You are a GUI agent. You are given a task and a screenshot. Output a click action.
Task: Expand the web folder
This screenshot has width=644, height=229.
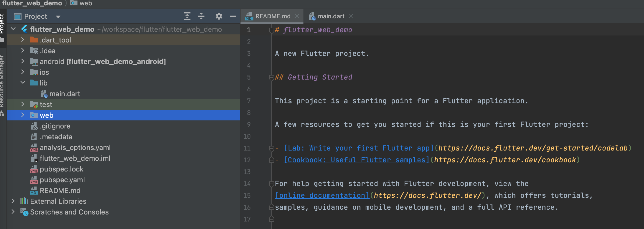pos(23,115)
